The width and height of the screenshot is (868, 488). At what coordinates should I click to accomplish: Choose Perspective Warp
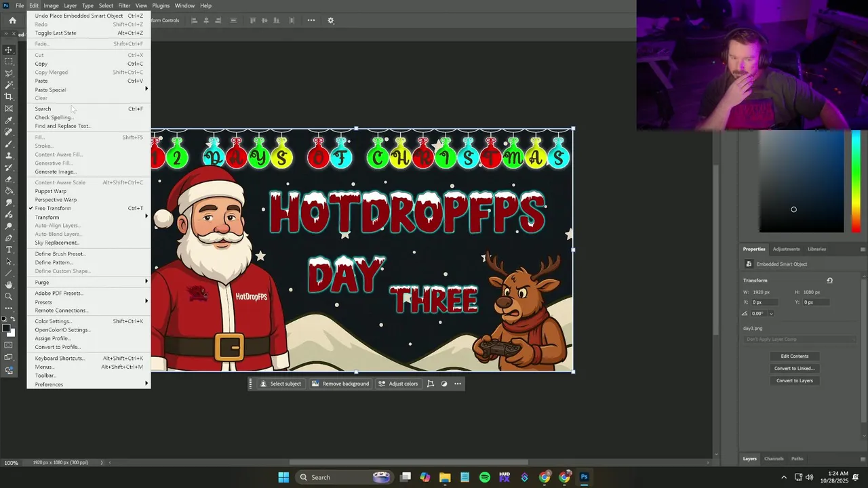coord(88,199)
